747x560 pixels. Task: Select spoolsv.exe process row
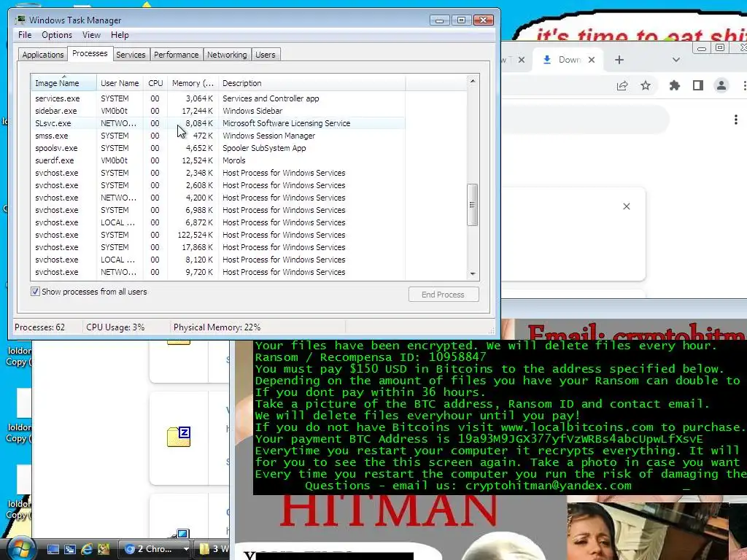tap(218, 148)
